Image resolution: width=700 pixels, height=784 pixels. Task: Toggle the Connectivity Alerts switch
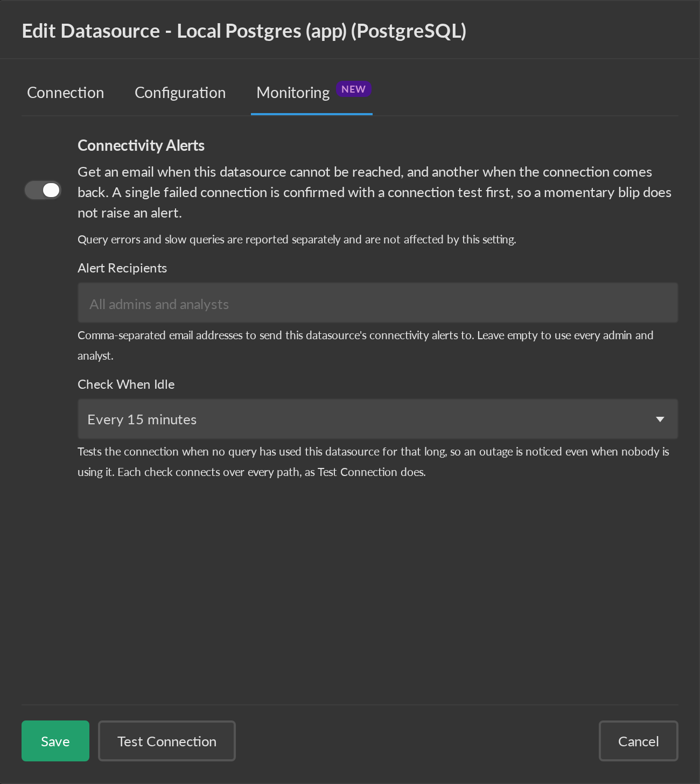click(x=43, y=190)
